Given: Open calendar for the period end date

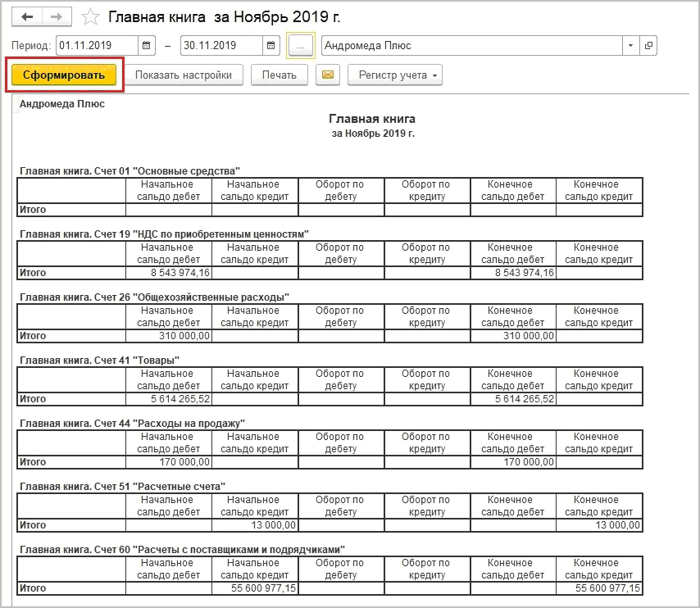Looking at the screenshot, I should coord(272,46).
